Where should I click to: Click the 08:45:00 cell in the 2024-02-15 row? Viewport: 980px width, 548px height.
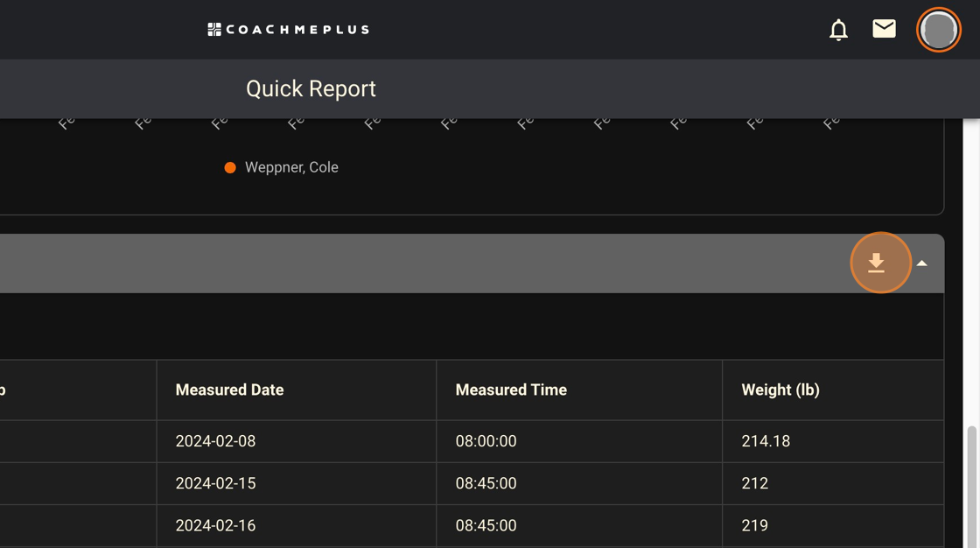pos(485,483)
